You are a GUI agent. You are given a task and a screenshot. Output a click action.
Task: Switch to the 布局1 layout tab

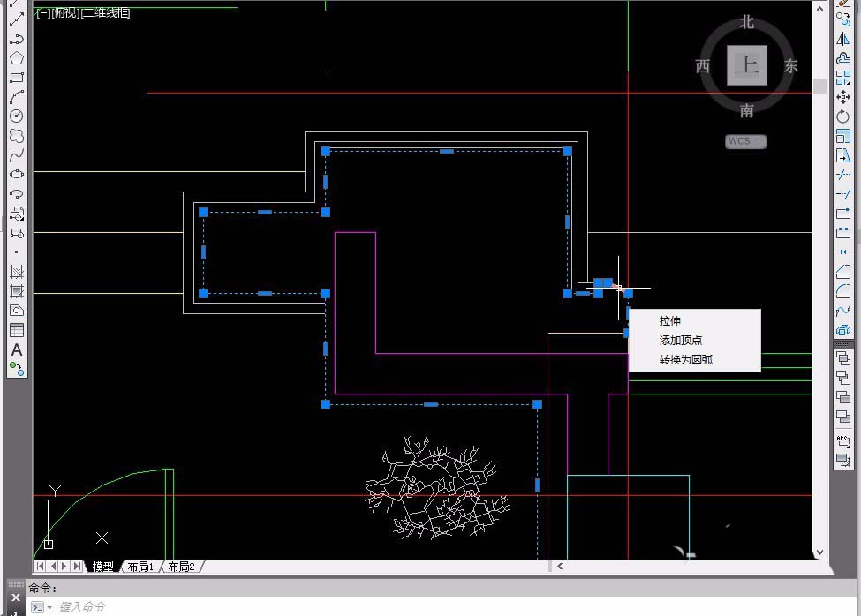(140, 567)
